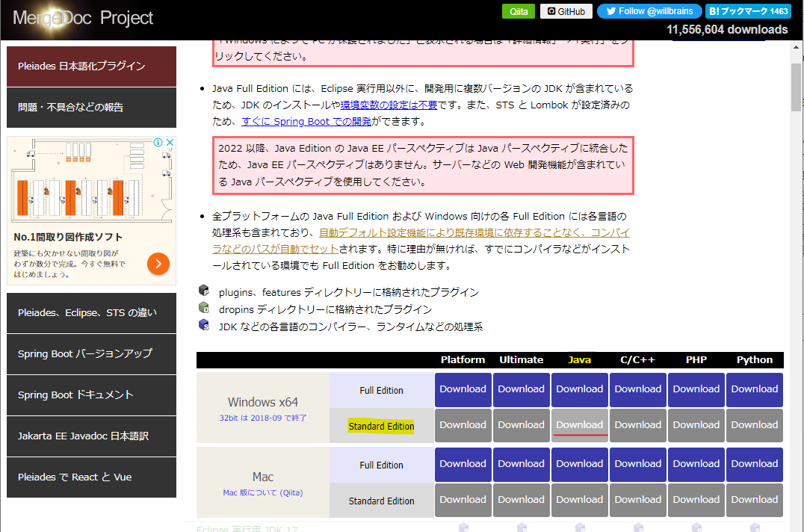Download Windows Full Edition Java
Screen dimensions: 804x532
pyautogui.click(x=580, y=389)
